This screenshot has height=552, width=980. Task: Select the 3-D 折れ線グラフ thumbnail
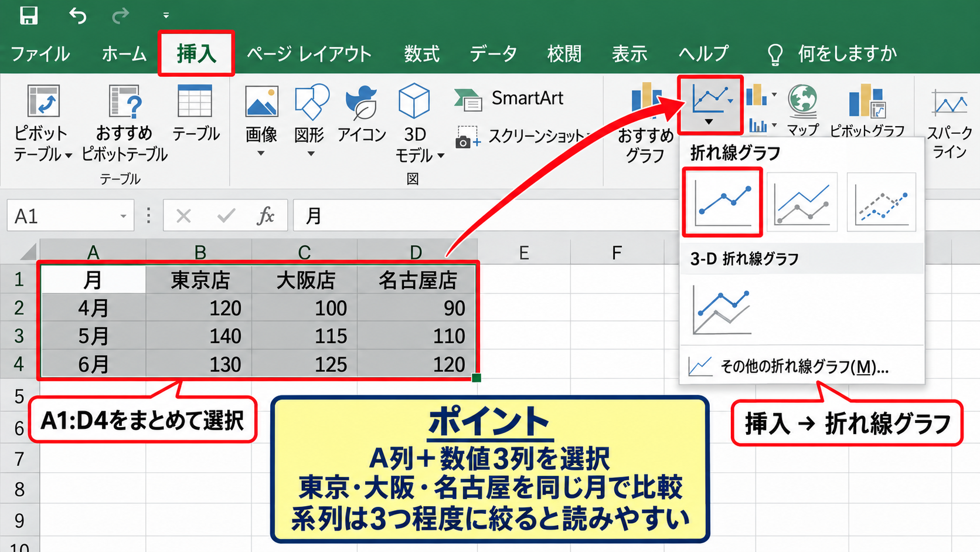[722, 309]
